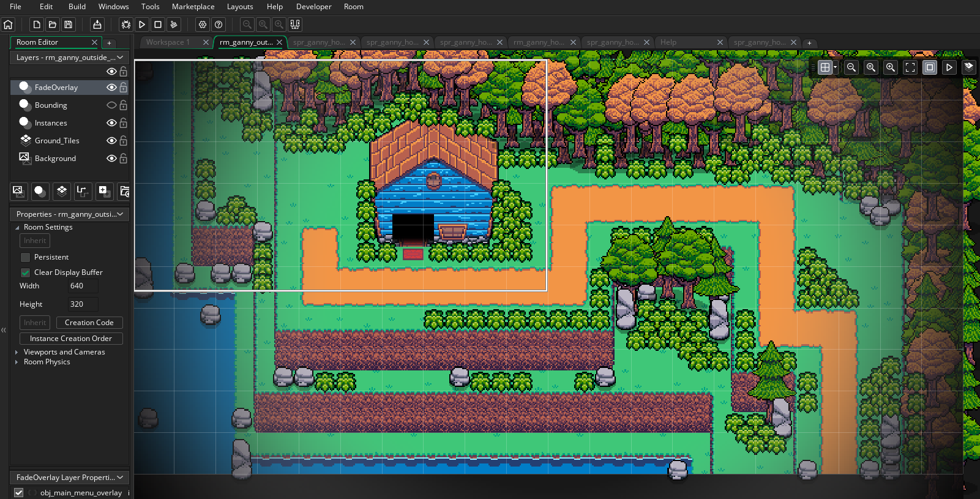Screen dimensions: 980x499
Task: Click the layer view icon in canvas toolbar
Action: [x=969, y=67]
